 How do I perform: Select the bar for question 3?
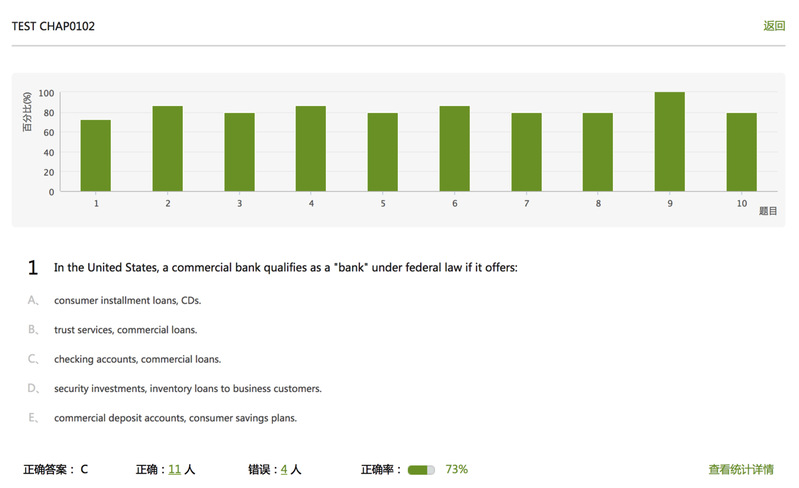tap(239, 152)
